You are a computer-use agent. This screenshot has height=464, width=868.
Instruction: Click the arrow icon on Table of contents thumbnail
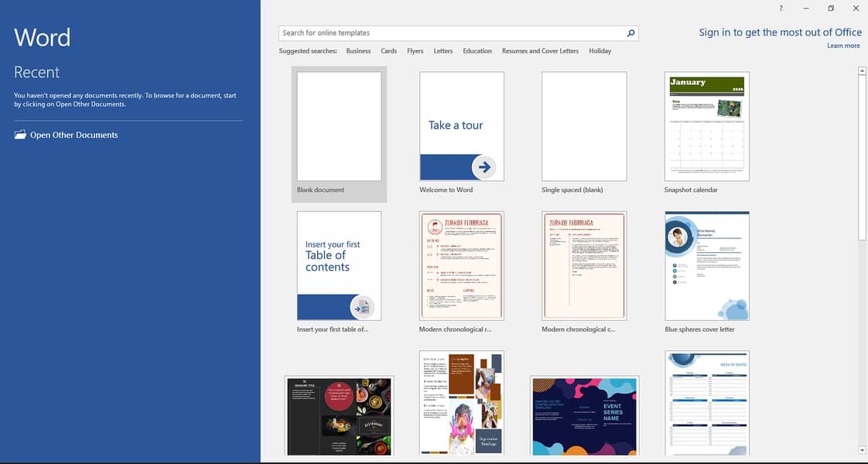coord(362,307)
